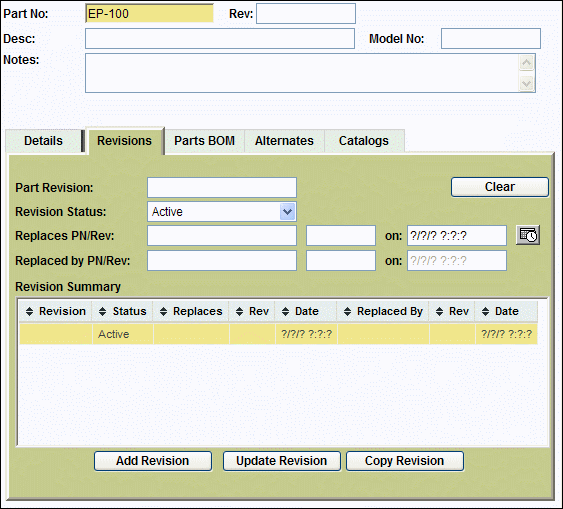Viewport: 563px width, 509px height.
Task: Click the Update Revision button
Action: (282, 461)
